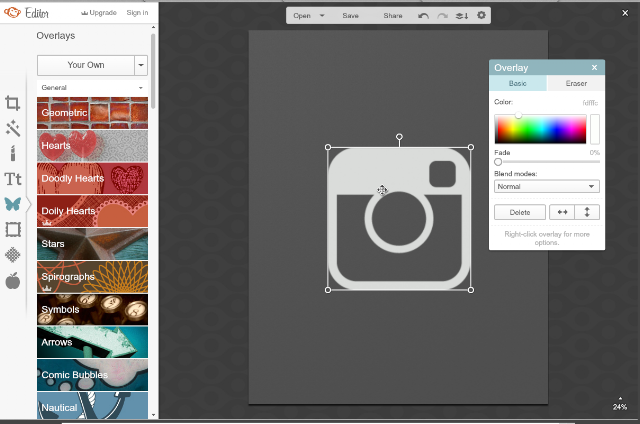Open the Doily Hearts category
Image resolution: width=640 pixels, height=424 pixels.
[x=93, y=211]
